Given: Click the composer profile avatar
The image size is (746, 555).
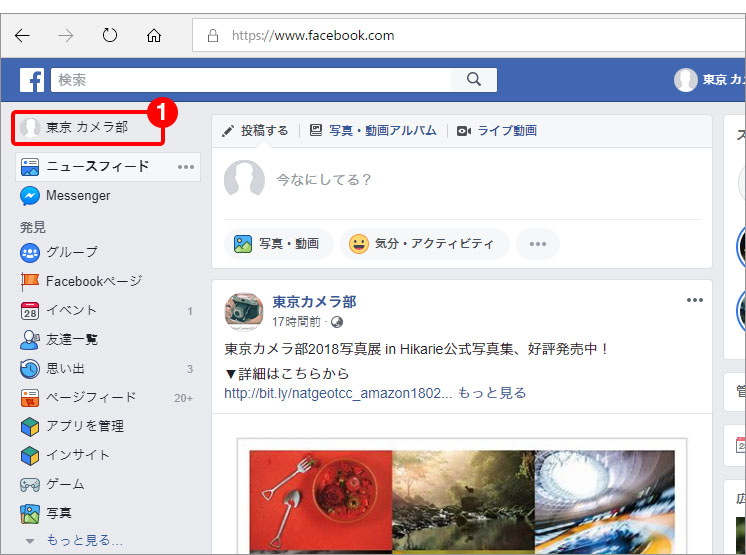Looking at the screenshot, I should coord(244,178).
